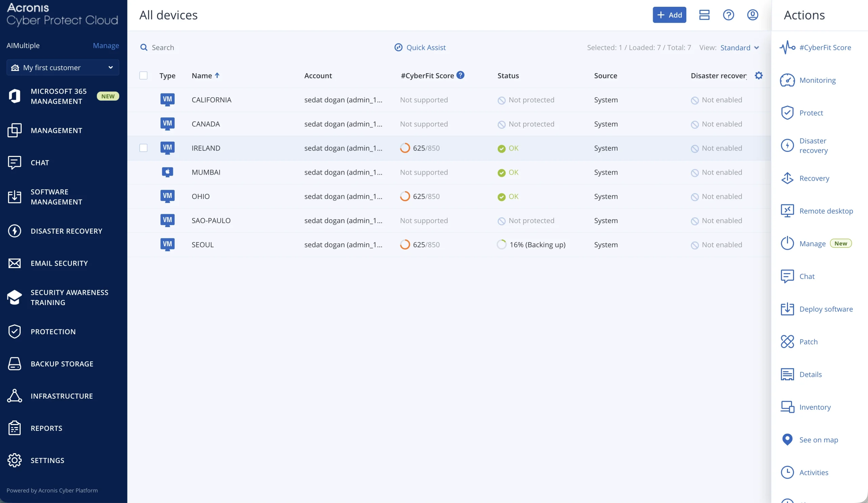The image size is (868, 503).
Task: Click the Deploy software icon
Action: tap(787, 309)
